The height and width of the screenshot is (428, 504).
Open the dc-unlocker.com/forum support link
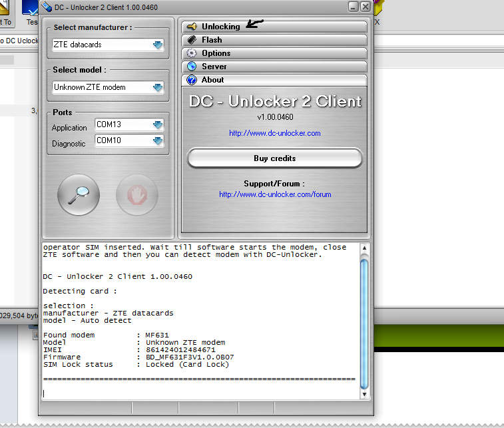coord(275,194)
